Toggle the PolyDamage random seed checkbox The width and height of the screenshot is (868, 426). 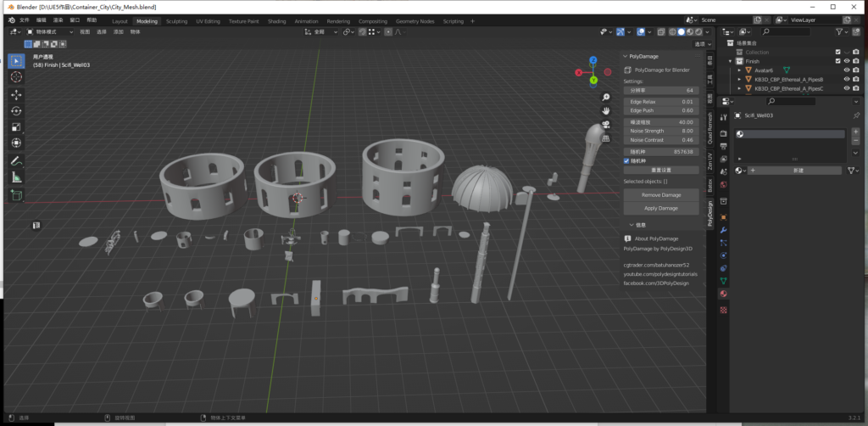tap(626, 160)
